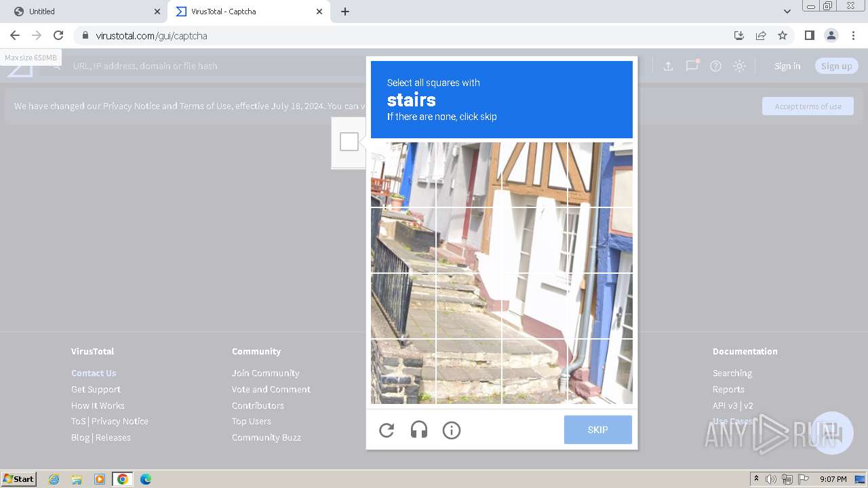Select captcha tile with stairs and railing

(403, 306)
